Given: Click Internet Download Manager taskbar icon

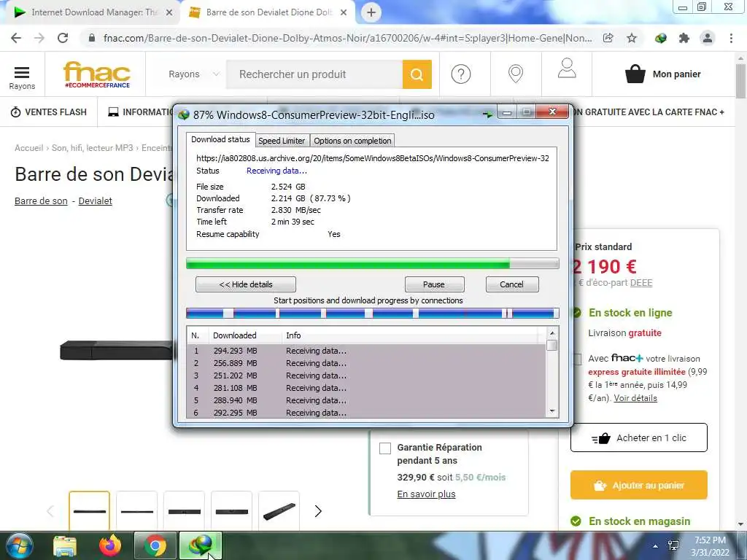Looking at the screenshot, I should (201, 545).
